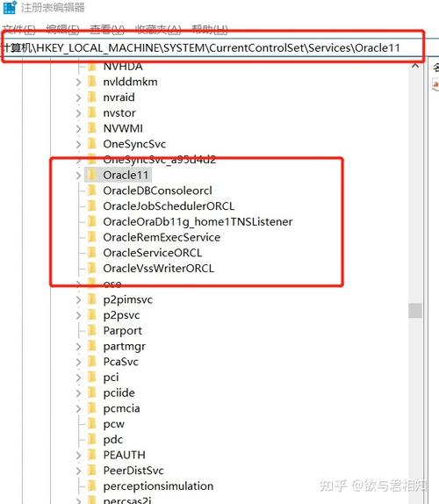Image resolution: width=439 pixels, height=504 pixels.
Task: Select the pciide key
Action: (x=119, y=393)
